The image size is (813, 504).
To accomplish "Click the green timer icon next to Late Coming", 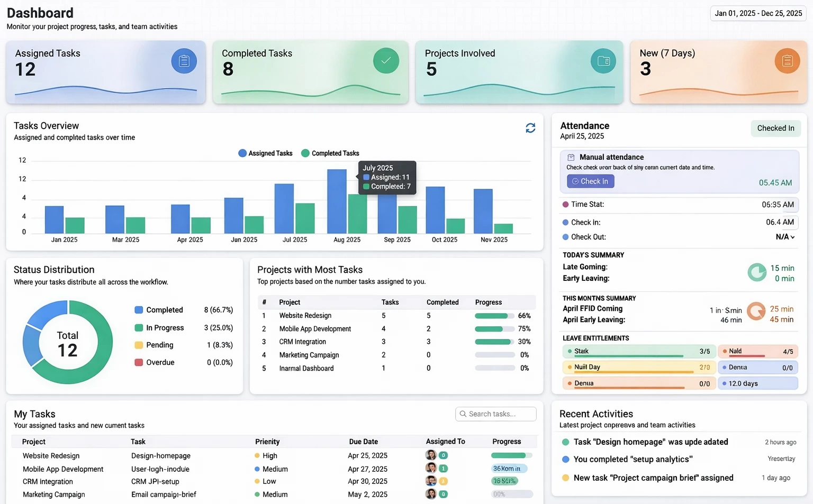I will [757, 272].
